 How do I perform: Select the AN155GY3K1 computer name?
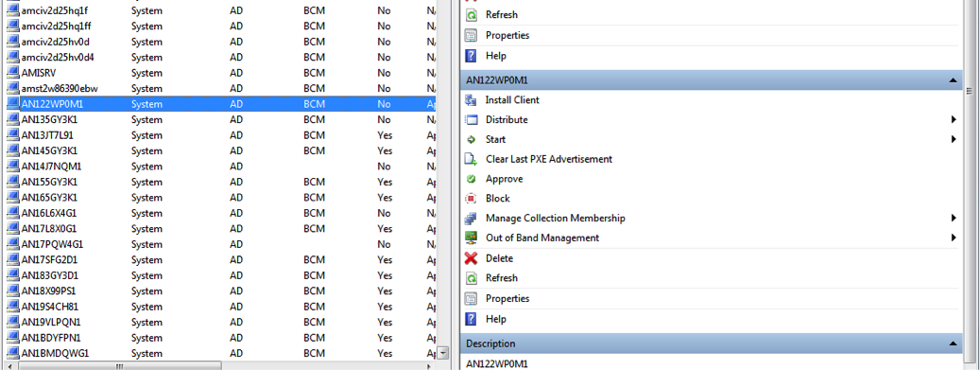click(x=49, y=183)
